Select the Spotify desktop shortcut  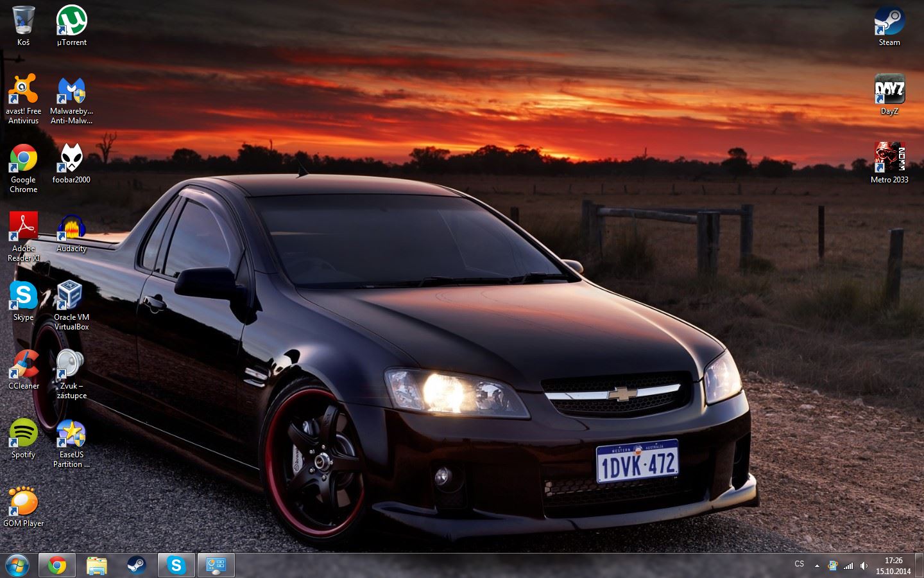coord(23,433)
